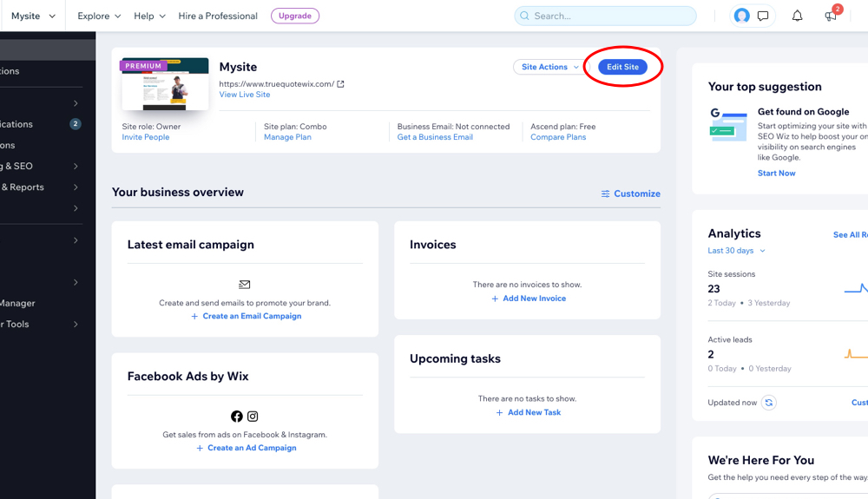Click the Instagram logo icon
This screenshot has width=868, height=499.
tap(253, 416)
